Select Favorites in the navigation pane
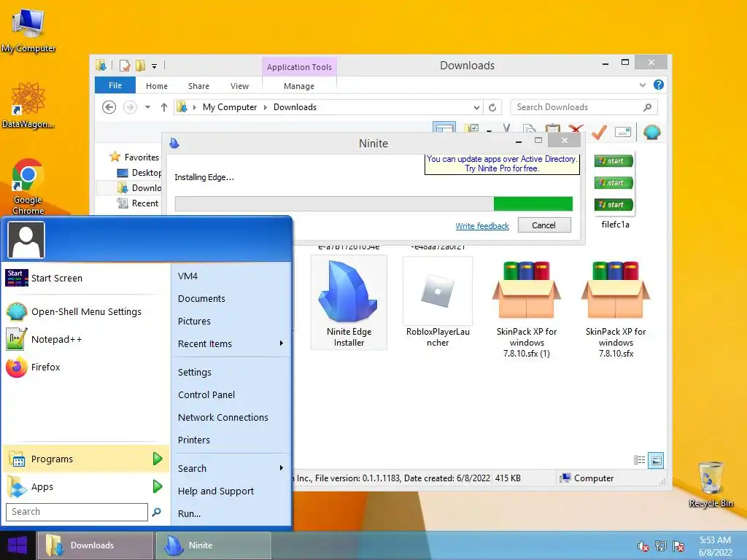This screenshot has height=560, width=747. 141,157
